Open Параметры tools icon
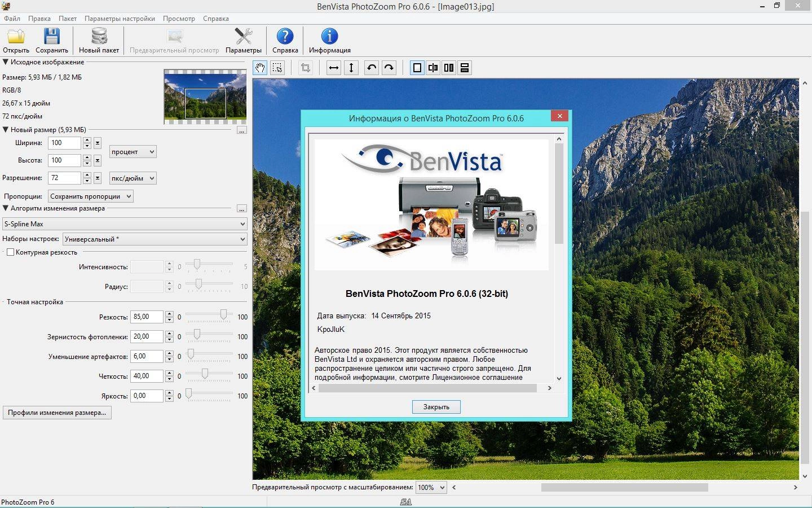This screenshot has height=508, width=812. tap(243, 37)
